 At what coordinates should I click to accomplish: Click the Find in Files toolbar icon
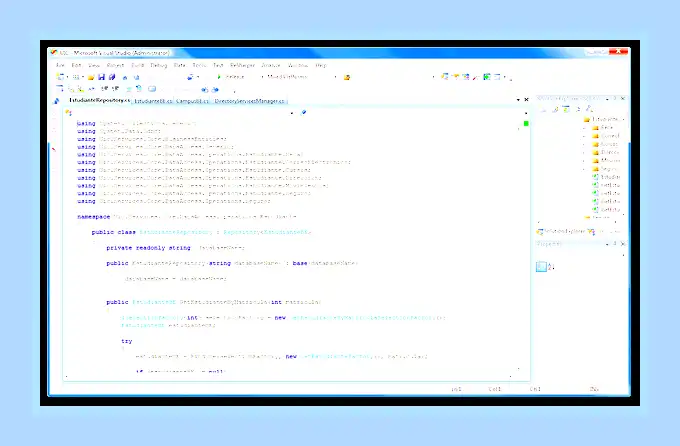347,77
